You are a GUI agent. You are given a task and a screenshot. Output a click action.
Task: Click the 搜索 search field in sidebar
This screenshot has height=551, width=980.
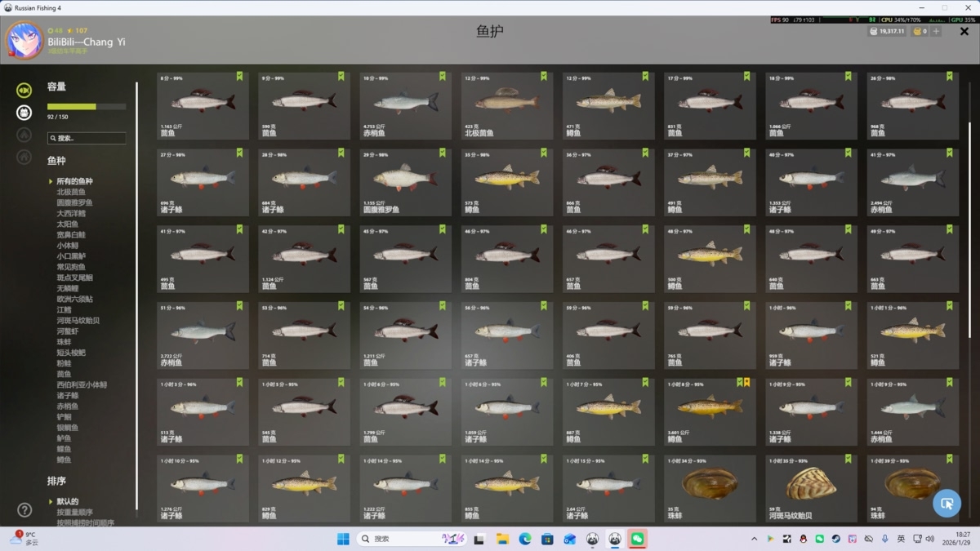tap(87, 139)
